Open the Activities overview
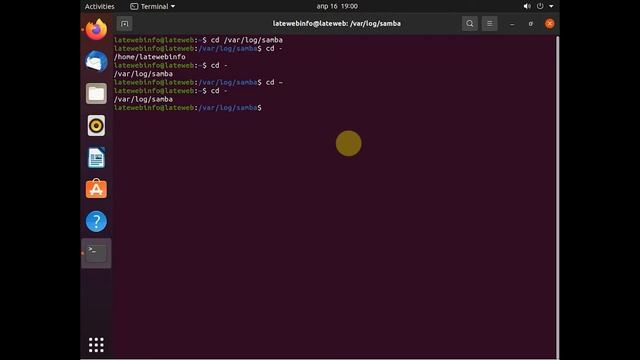The height and width of the screenshot is (360, 640). point(100,6)
